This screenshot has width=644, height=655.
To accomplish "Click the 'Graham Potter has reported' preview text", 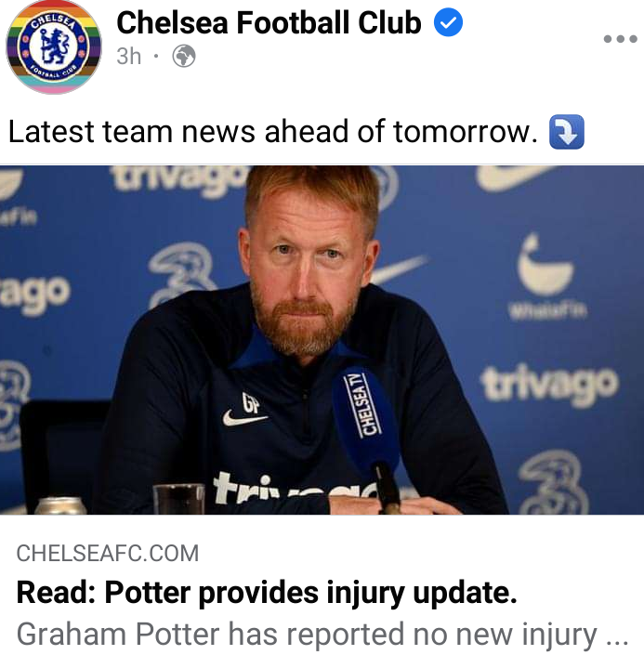I will pos(322,635).
